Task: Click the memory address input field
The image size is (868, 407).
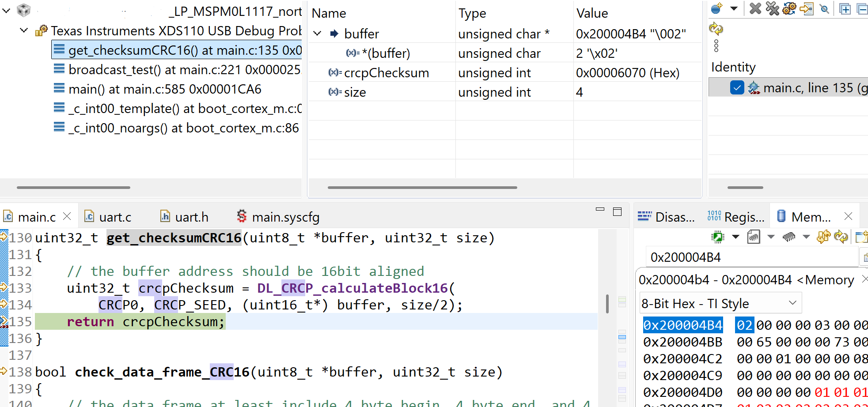Action: click(752, 257)
